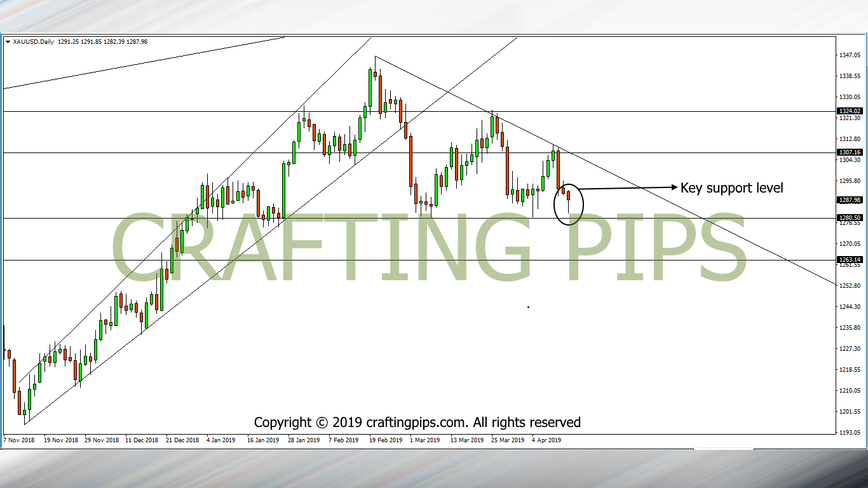Screen dimensions: 868x488
Task: Click the 4 Apr 2019 date label
Action: [x=546, y=440]
